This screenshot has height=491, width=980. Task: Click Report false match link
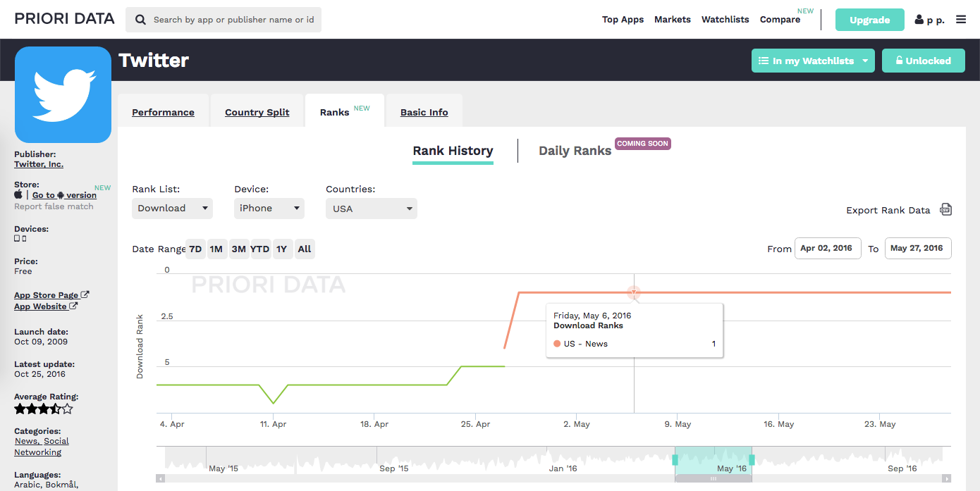pos(54,206)
